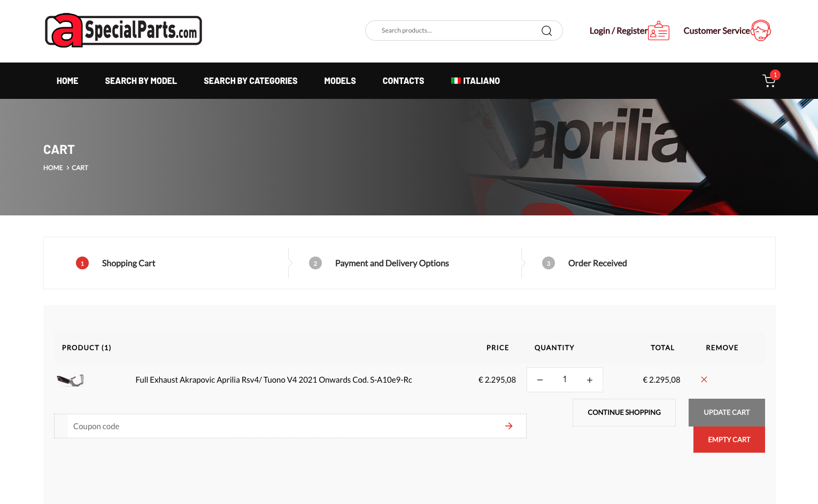Image resolution: width=818 pixels, height=504 pixels.
Task: Open Search By Model menu
Action: 141,81
